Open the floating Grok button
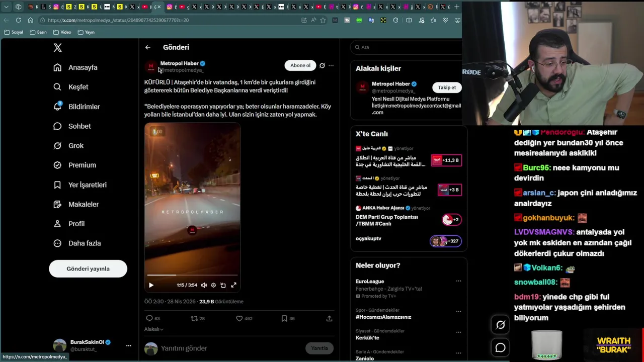Image resolution: width=644 pixels, height=362 pixels. coord(500,325)
